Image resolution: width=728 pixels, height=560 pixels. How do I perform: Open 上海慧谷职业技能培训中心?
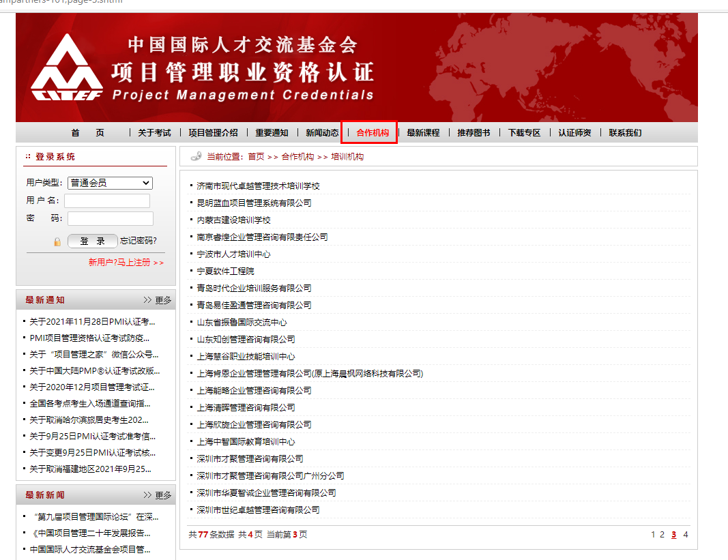(x=246, y=356)
